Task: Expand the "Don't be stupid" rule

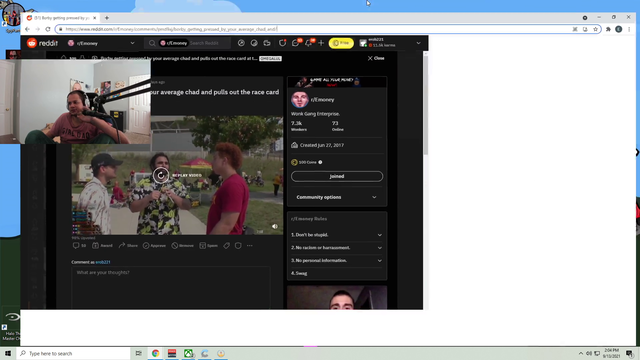Action: [x=337, y=235]
